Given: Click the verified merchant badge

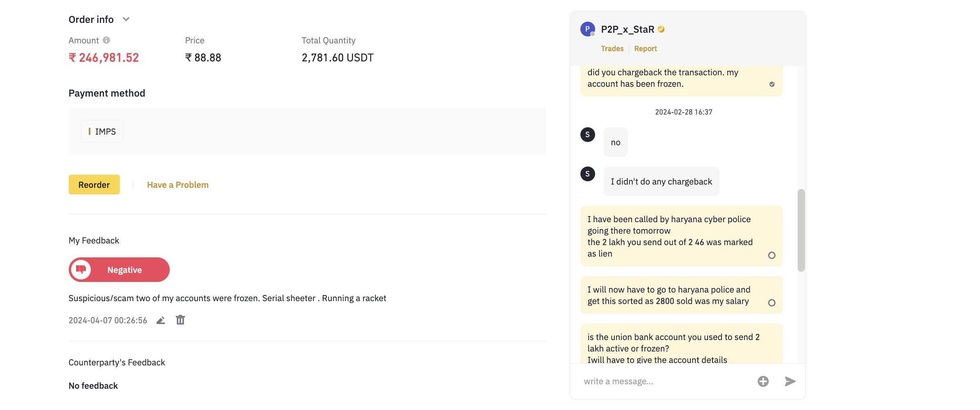Looking at the screenshot, I should pos(661,29).
